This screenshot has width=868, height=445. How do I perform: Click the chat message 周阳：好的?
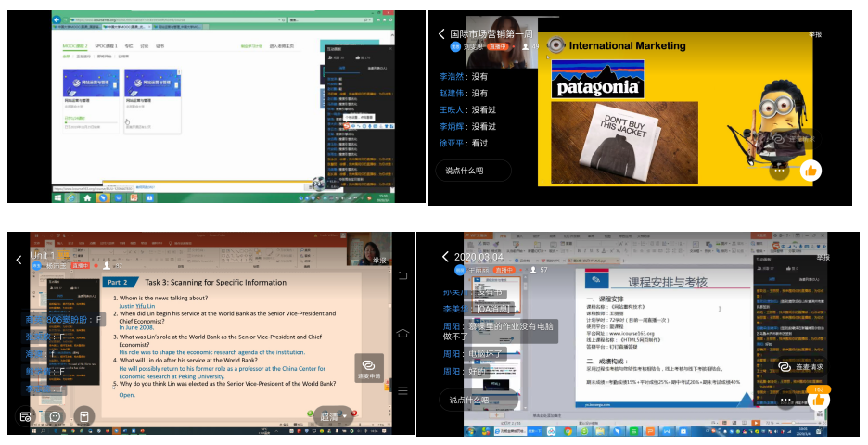click(464, 372)
